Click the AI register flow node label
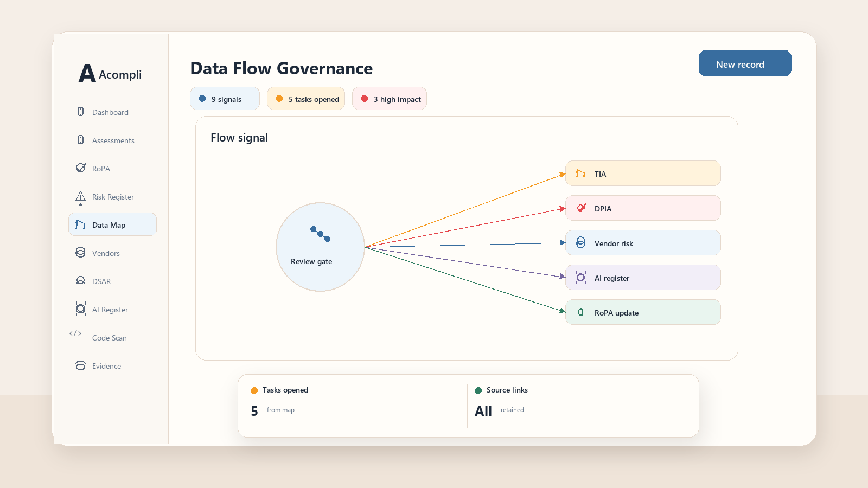 612,278
